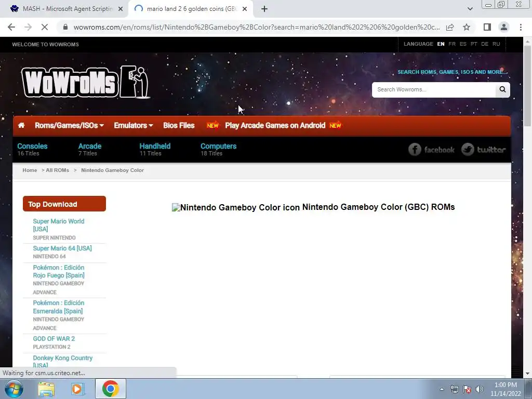Click the WoWroMs logo
532x399 pixels.
point(86,82)
